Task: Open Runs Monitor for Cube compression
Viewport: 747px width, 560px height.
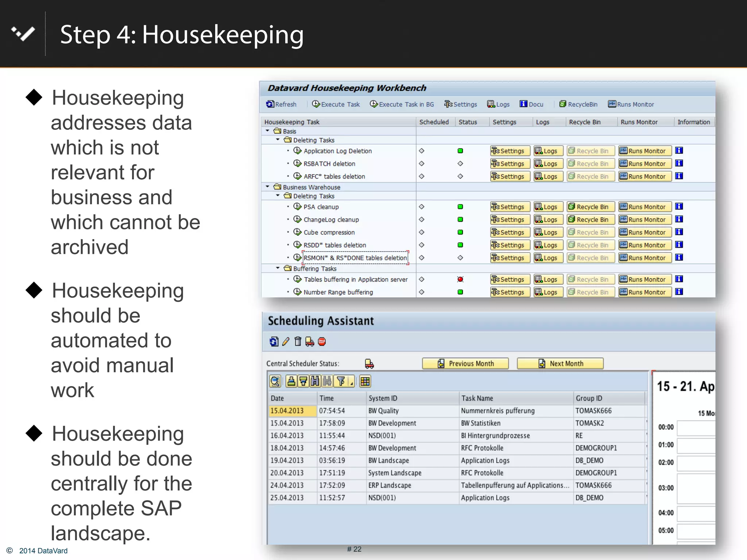Action: [x=645, y=232]
